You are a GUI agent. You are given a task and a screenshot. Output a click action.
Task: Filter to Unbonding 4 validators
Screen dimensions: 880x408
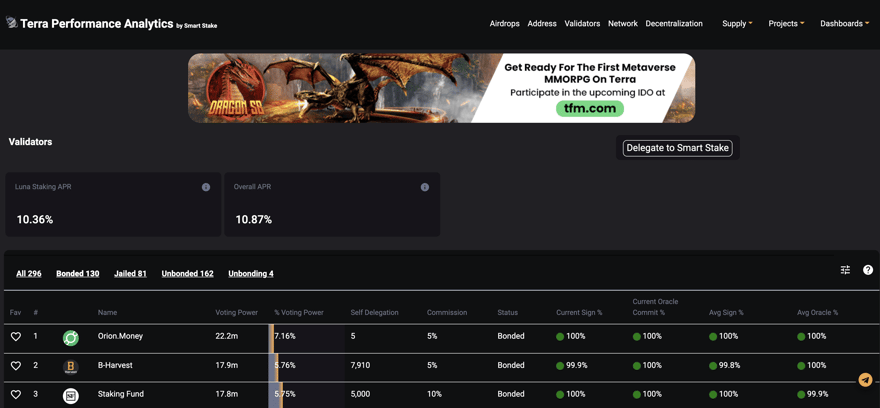tap(251, 274)
